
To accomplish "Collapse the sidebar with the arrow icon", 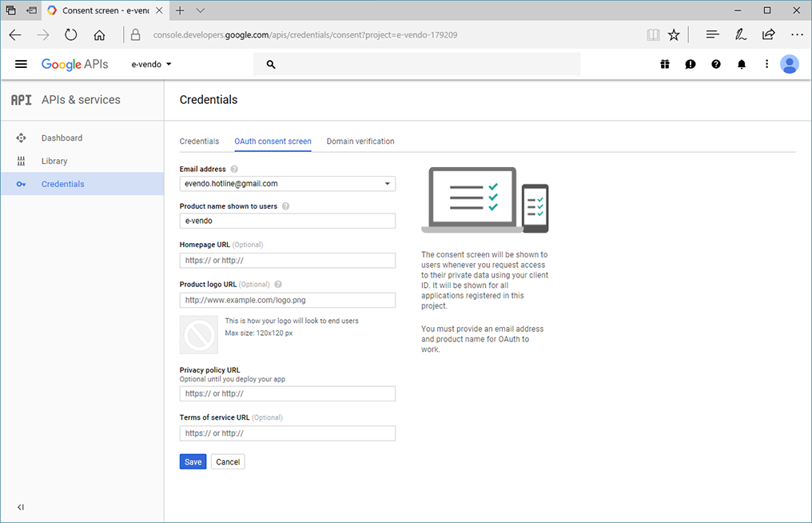I will pos(21,507).
